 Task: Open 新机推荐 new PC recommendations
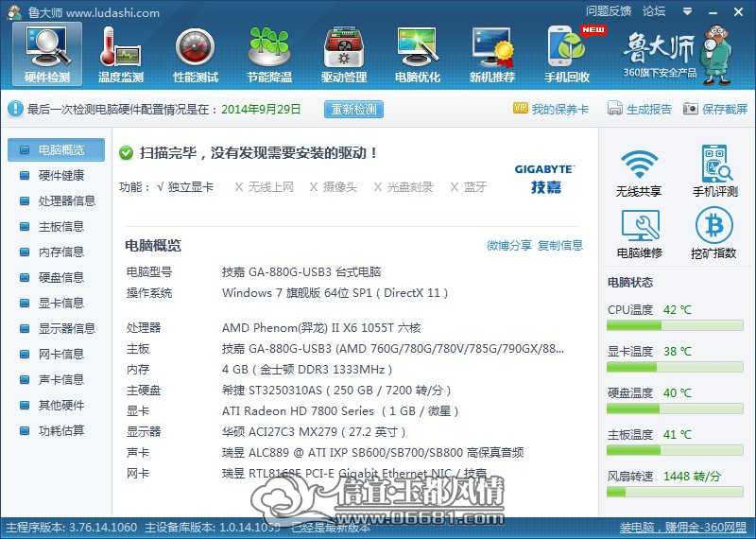point(491,54)
